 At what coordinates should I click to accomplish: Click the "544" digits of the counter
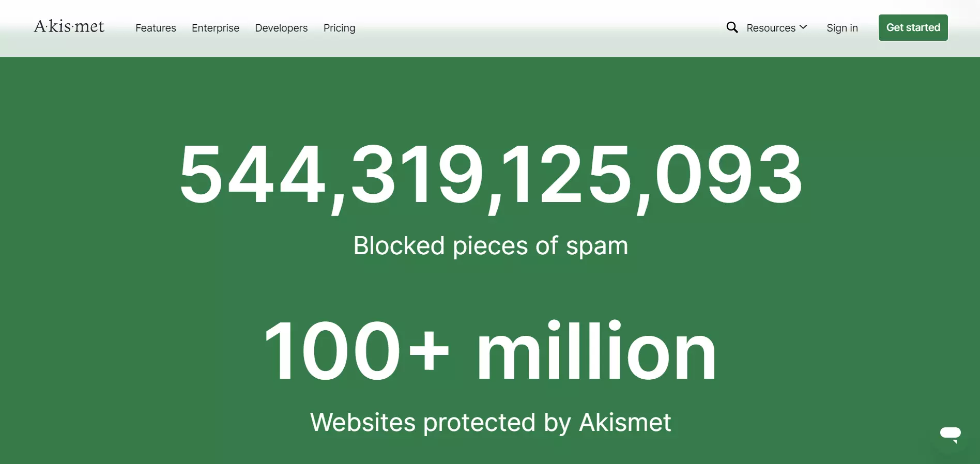(x=252, y=175)
